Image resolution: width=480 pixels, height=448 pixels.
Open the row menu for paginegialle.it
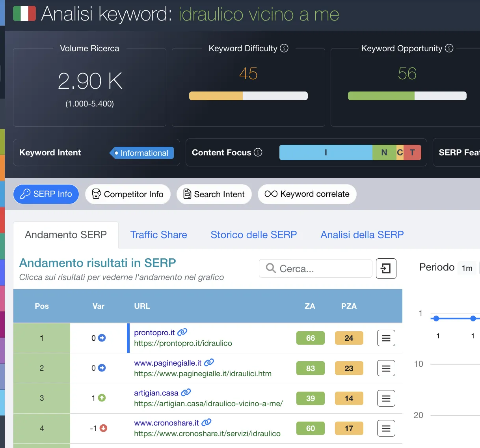386,368
